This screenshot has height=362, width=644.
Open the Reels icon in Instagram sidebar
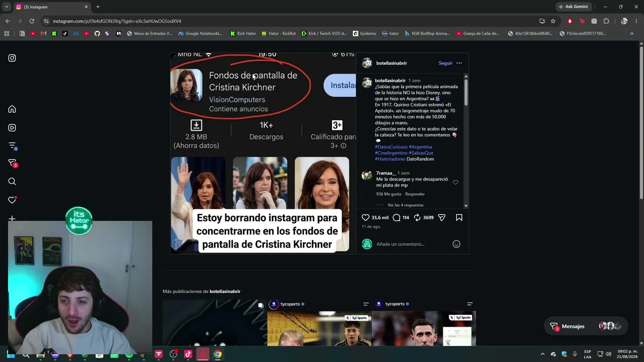[12, 128]
